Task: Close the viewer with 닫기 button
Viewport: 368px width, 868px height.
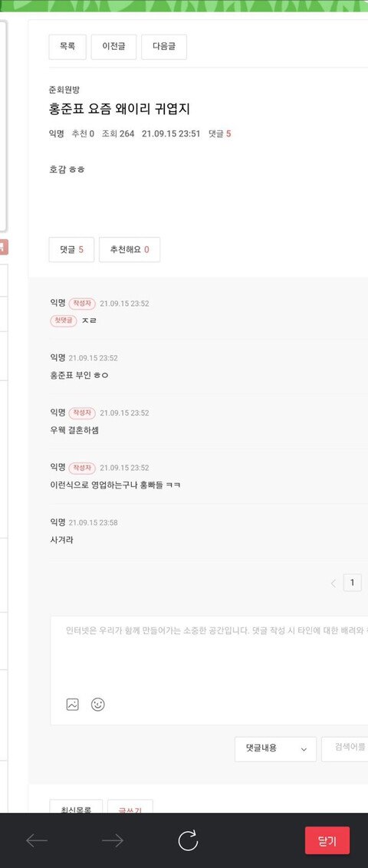Action: (x=327, y=841)
